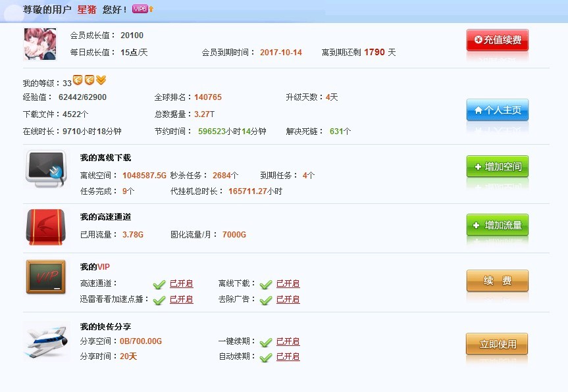This screenshot has height=392, width=568.
Task: Click the level medal badges after 33
Action: click(x=90, y=81)
